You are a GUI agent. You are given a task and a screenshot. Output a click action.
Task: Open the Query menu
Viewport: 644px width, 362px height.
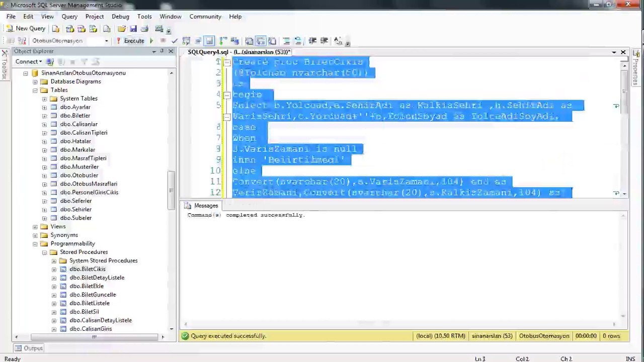(69, 17)
